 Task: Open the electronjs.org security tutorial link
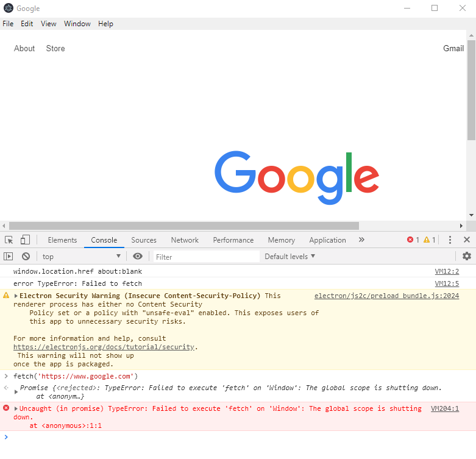coord(104,347)
